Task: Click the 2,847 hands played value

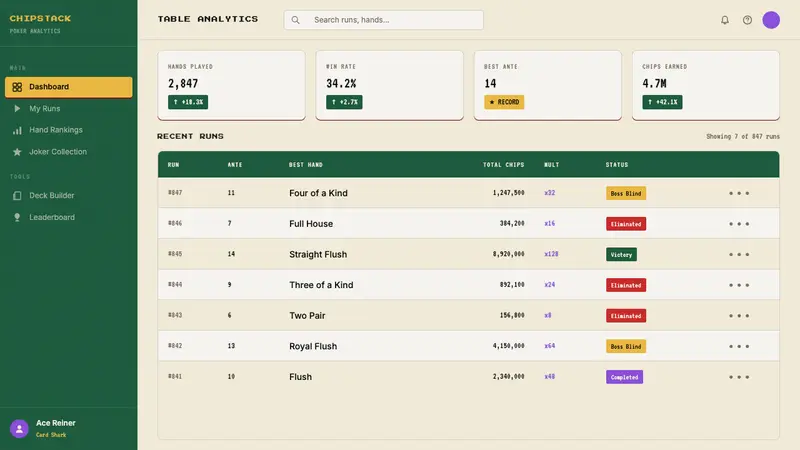Action: coord(183,84)
